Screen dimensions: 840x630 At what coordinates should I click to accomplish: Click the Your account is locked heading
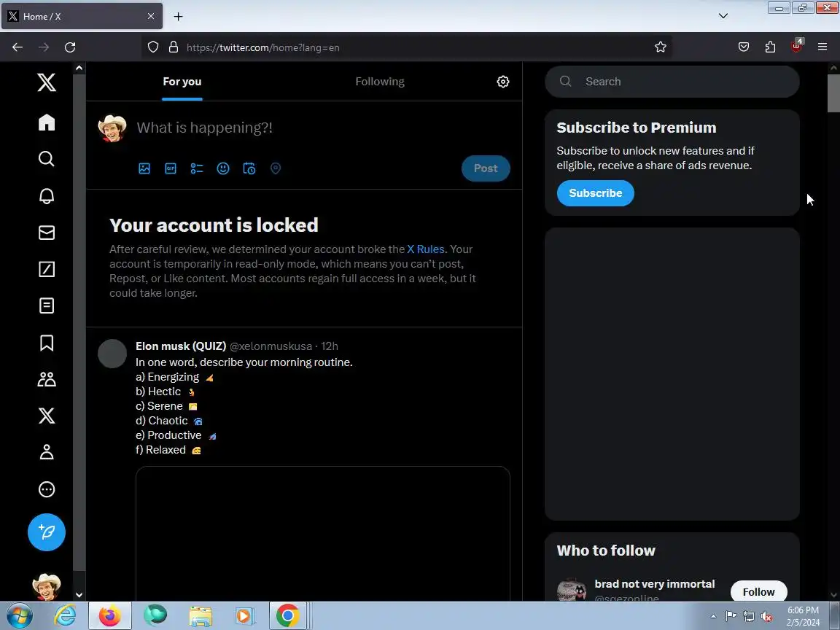tap(214, 225)
